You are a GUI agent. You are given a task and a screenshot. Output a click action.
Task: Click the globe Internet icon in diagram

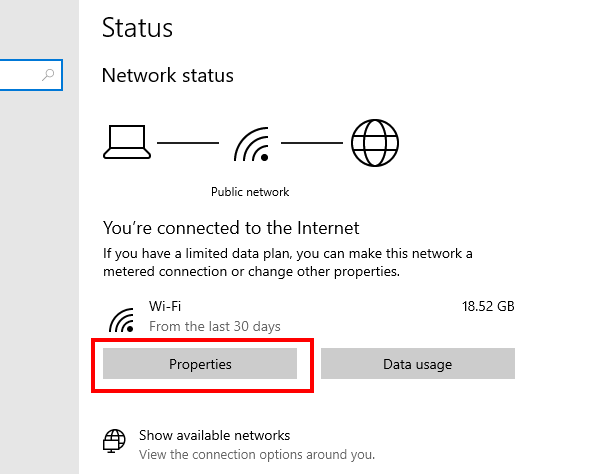(x=375, y=142)
